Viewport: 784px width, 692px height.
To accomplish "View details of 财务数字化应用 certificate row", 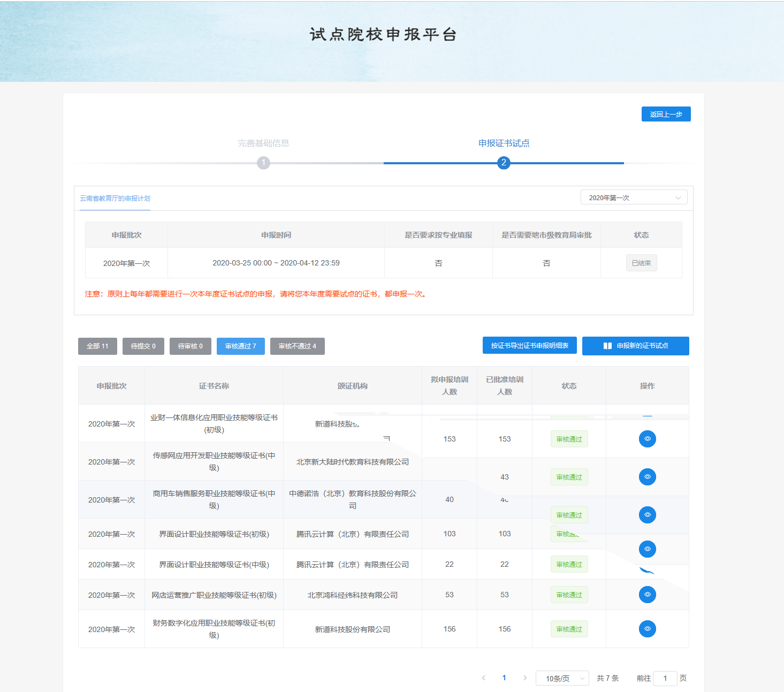I will click(x=647, y=629).
